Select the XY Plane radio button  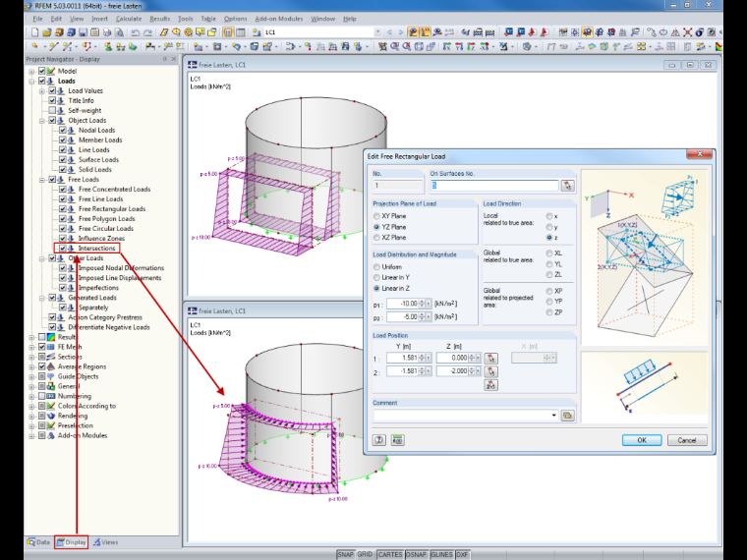(x=376, y=216)
